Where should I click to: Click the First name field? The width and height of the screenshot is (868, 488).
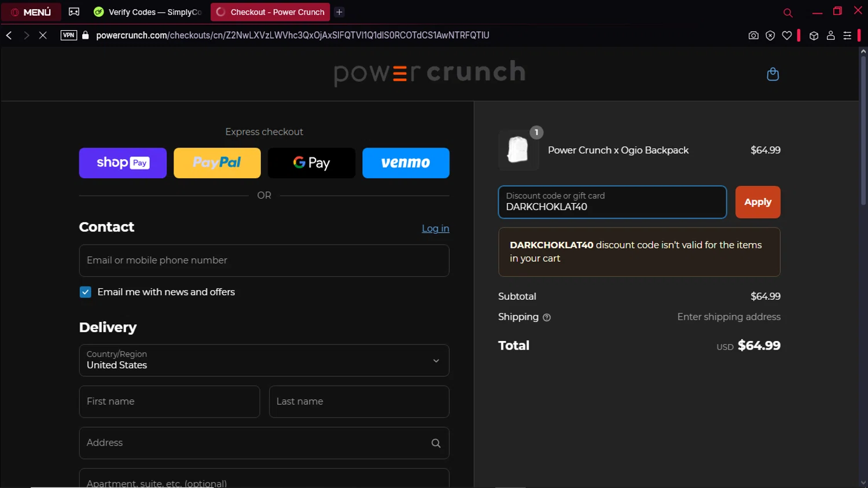click(x=169, y=402)
